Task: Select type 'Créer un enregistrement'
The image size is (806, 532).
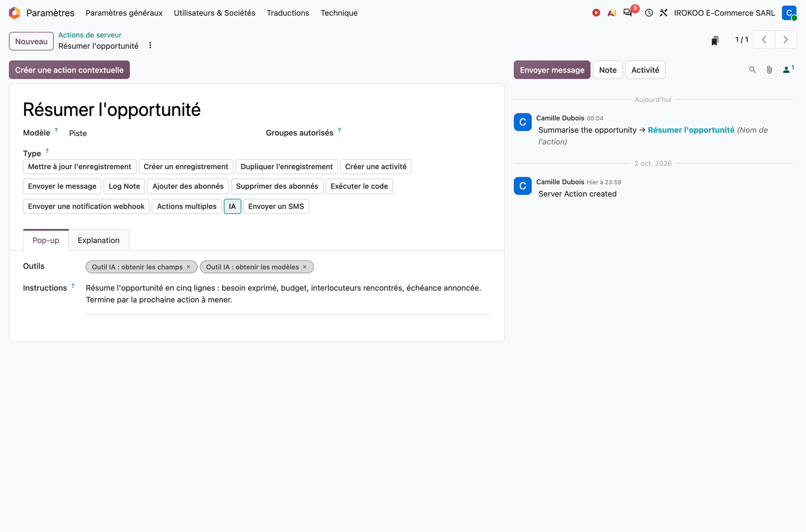Action: (x=186, y=167)
